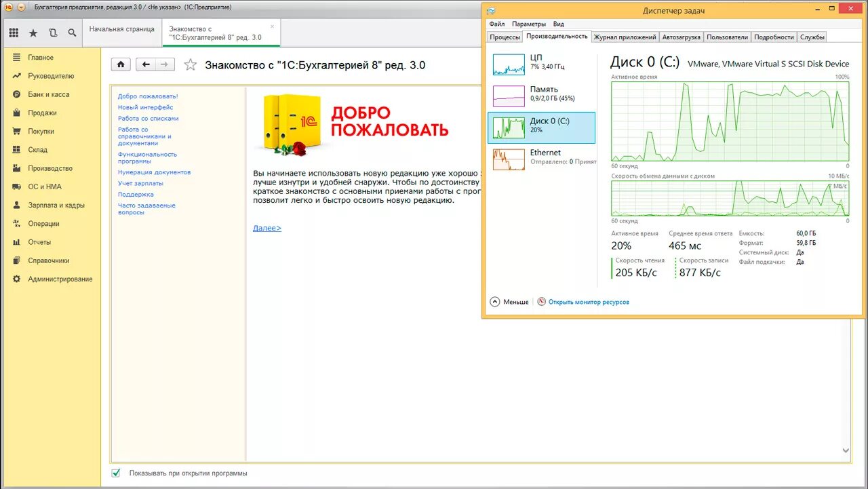Click the 1C application menu icon in title bar
The height and width of the screenshot is (489, 868).
pos(9,7)
